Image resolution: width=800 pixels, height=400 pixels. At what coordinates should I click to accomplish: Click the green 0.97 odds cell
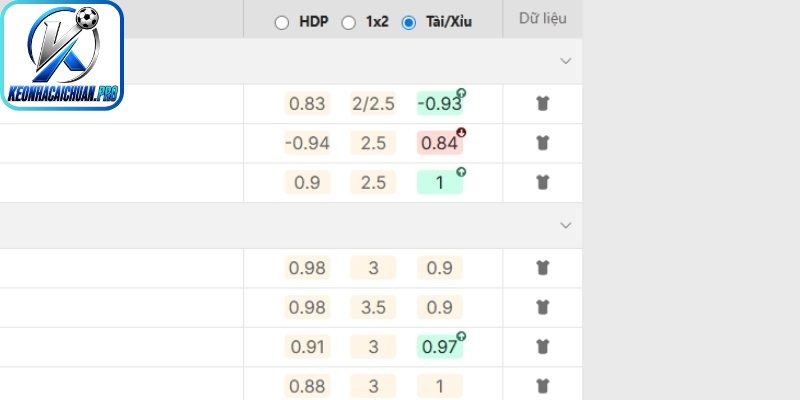click(440, 347)
